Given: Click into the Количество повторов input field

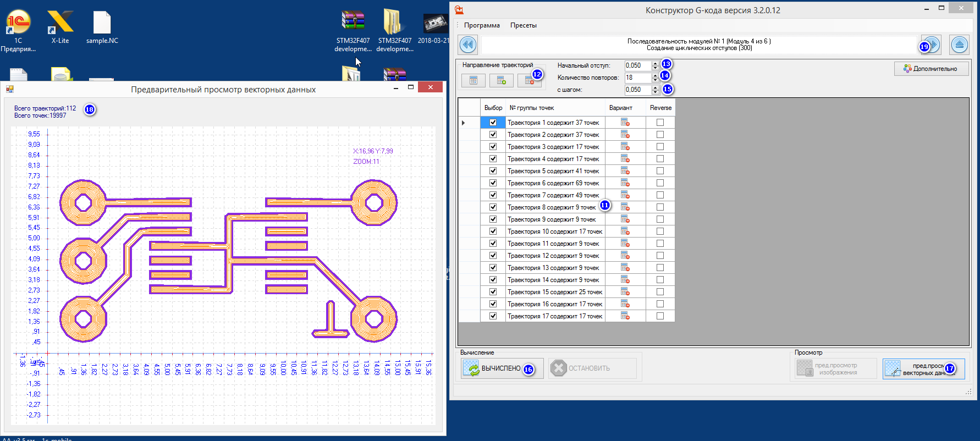Looking at the screenshot, I should 637,78.
